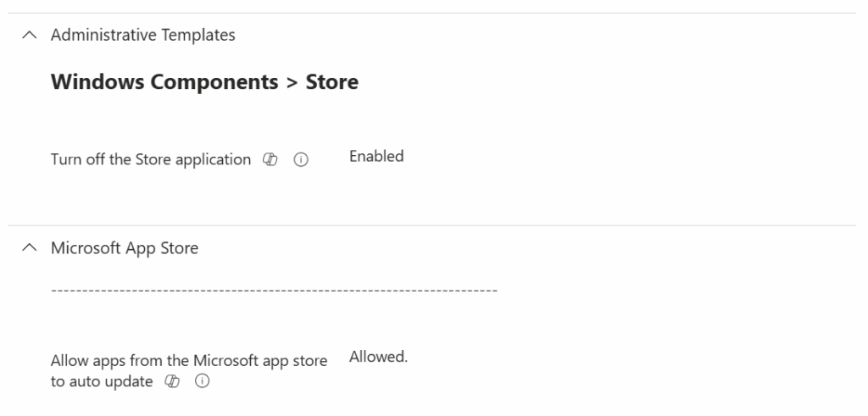
Task: Click the 'to auto update' label line
Action: 102,382
